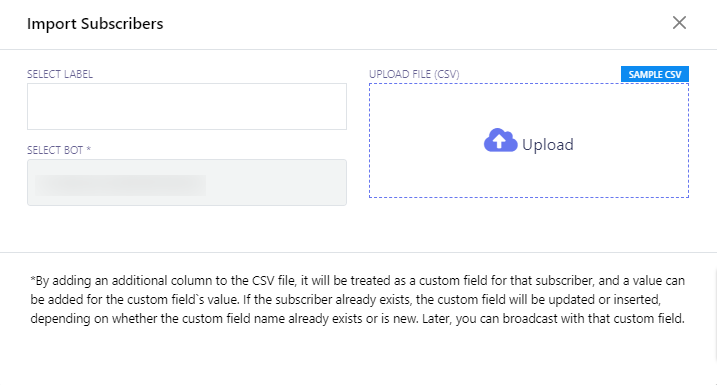Click the Upload text in the drop zone
The height and width of the screenshot is (385, 717).
point(547,144)
